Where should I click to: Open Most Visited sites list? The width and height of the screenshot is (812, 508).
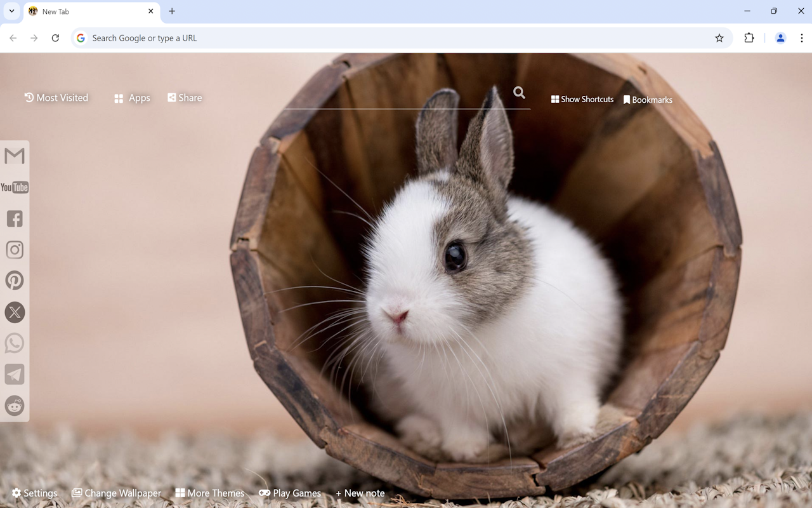56,98
